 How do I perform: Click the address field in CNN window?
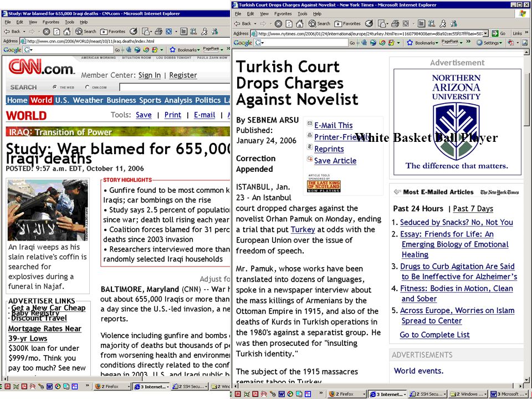pyautogui.click(x=126, y=42)
